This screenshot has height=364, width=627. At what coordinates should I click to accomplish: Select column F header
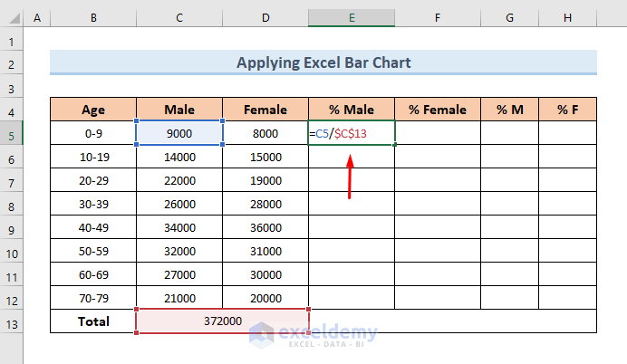pos(438,18)
